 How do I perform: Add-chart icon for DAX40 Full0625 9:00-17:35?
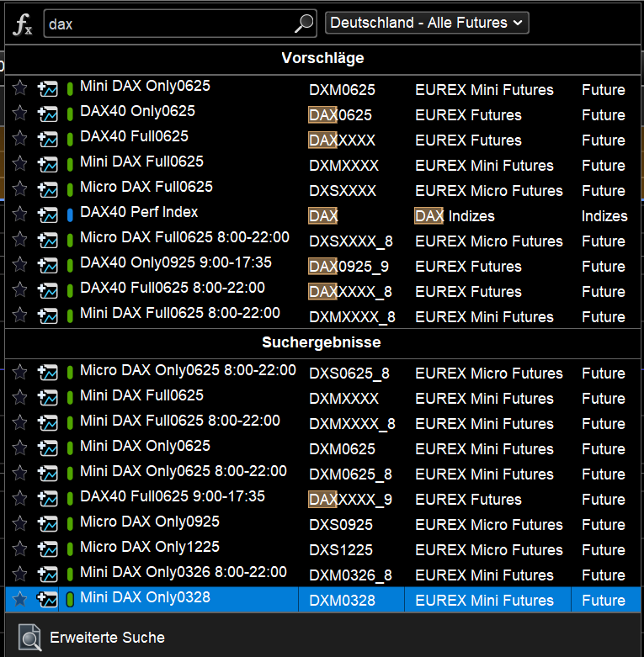(48, 498)
